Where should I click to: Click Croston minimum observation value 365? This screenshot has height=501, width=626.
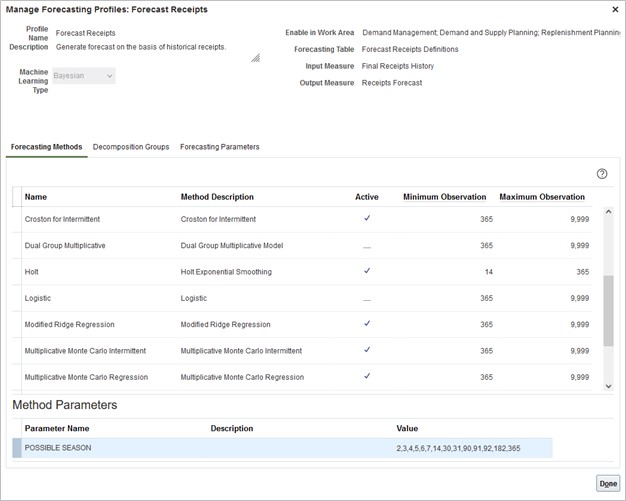click(486, 219)
